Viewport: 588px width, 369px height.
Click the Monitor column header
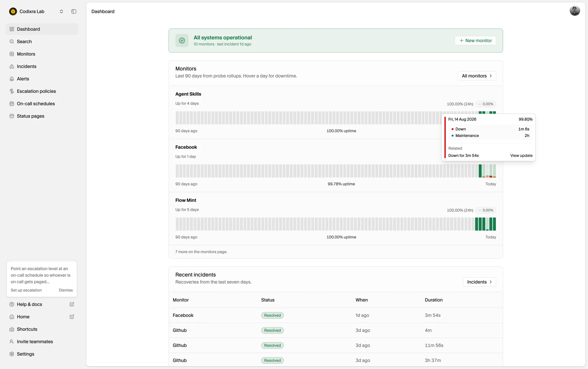(181, 300)
